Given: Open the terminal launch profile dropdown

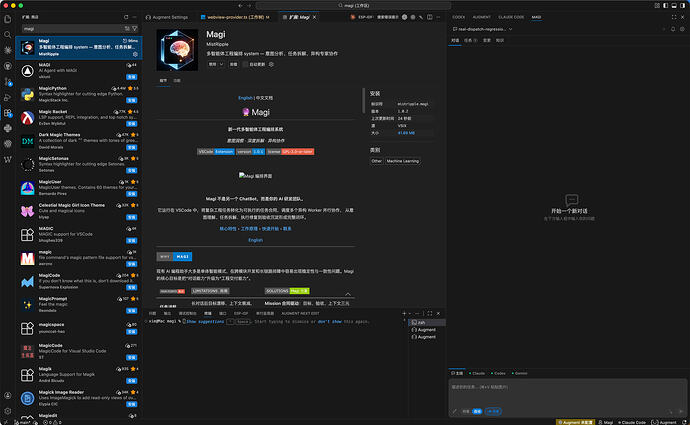Looking at the screenshot, I should click(410, 313).
